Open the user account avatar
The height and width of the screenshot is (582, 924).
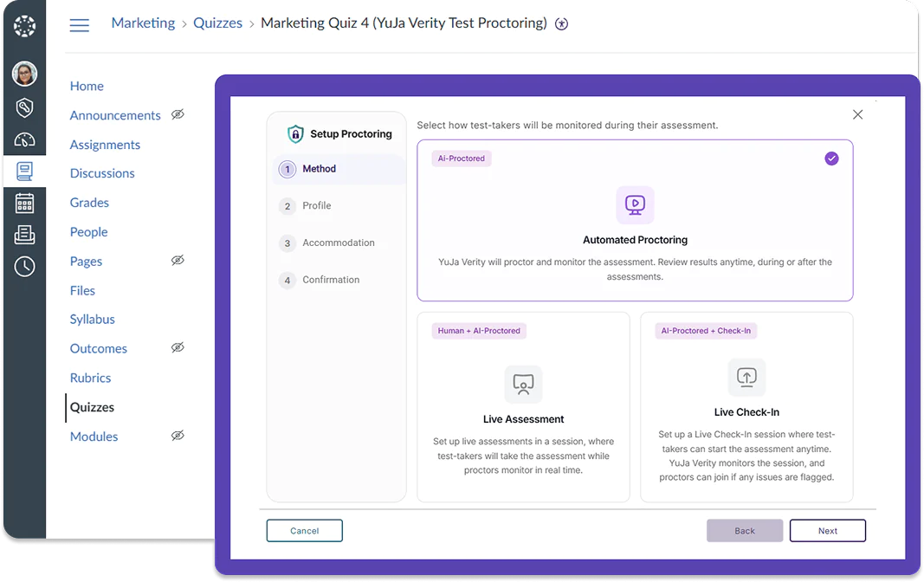pyautogui.click(x=25, y=74)
